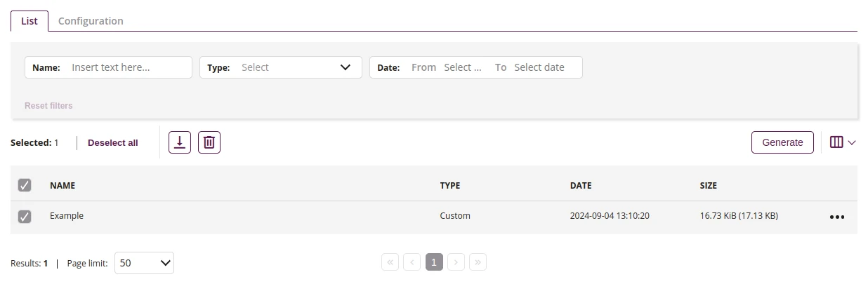The width and height of the screenshot is (868, 291).
Task: Toggle the select-all header checkbox
Action: [x=25, y=185]
